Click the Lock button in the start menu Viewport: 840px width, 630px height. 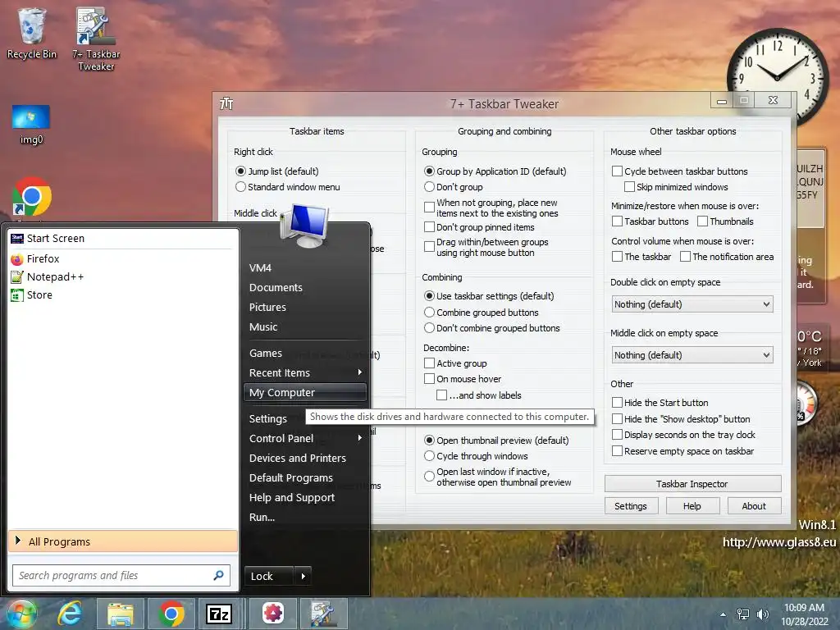(269, 576)
